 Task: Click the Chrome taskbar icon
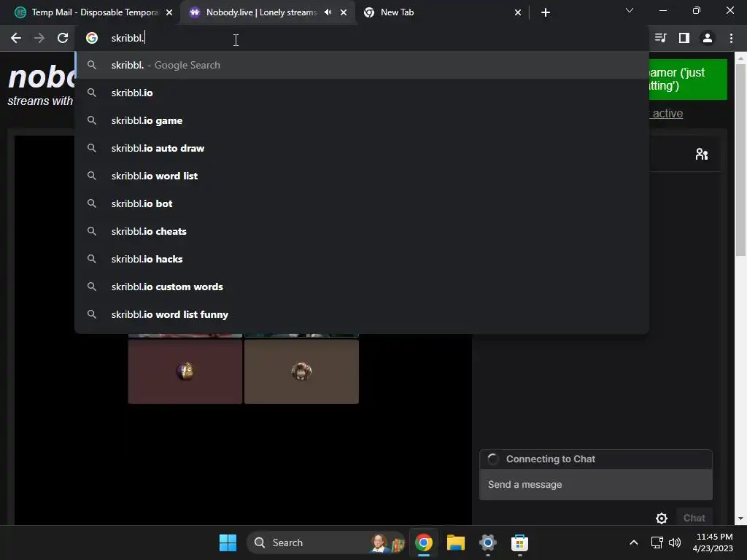point(424,542)
